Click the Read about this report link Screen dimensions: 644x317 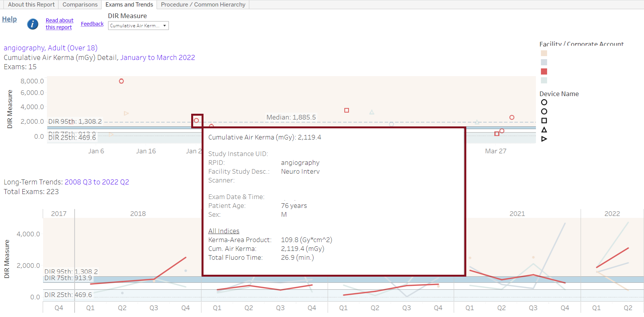59,24
